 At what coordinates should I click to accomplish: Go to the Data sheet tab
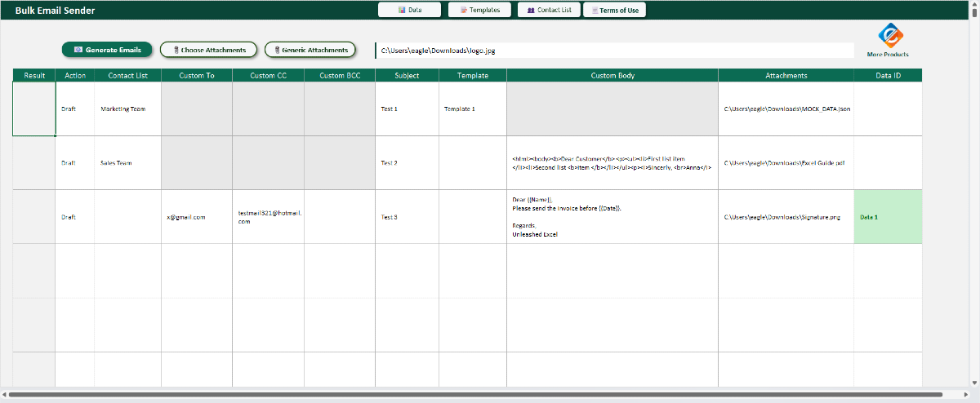410,10
